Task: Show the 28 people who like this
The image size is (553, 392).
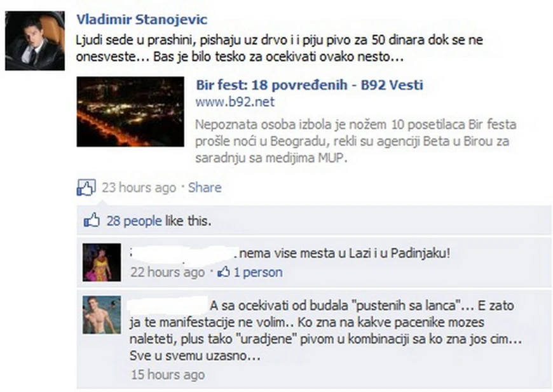Action: 134,221
